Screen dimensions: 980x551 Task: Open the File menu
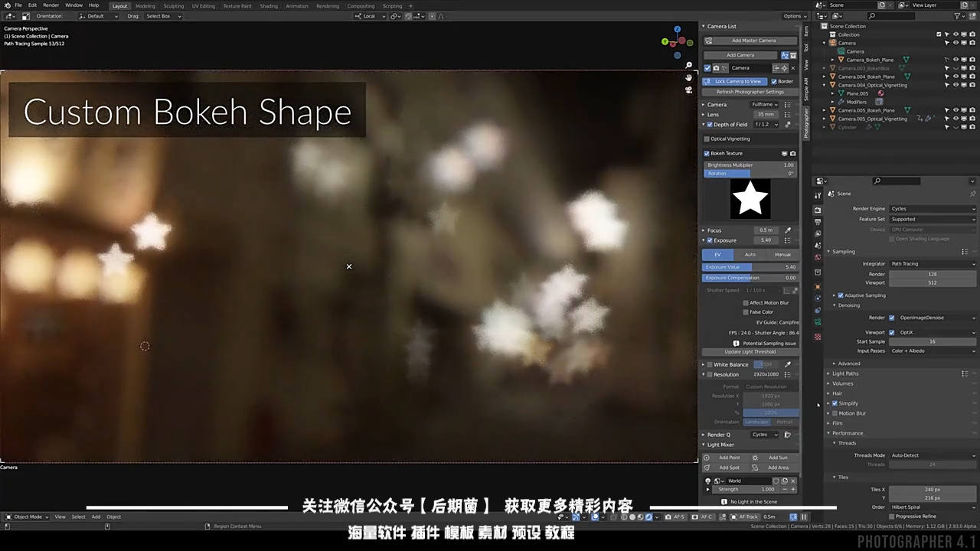pos(18,5)
